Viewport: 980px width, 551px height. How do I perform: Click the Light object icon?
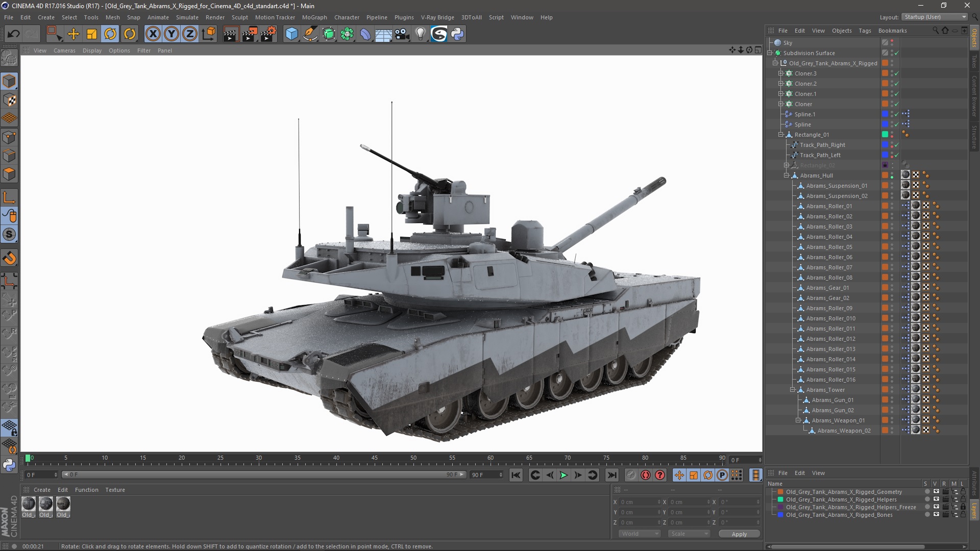[420, 34]
